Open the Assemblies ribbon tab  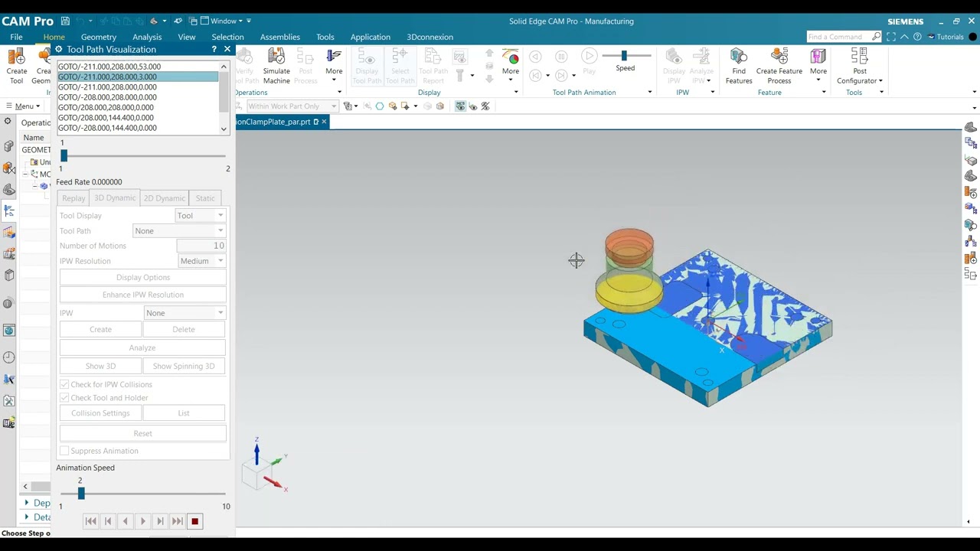[280, 37]
